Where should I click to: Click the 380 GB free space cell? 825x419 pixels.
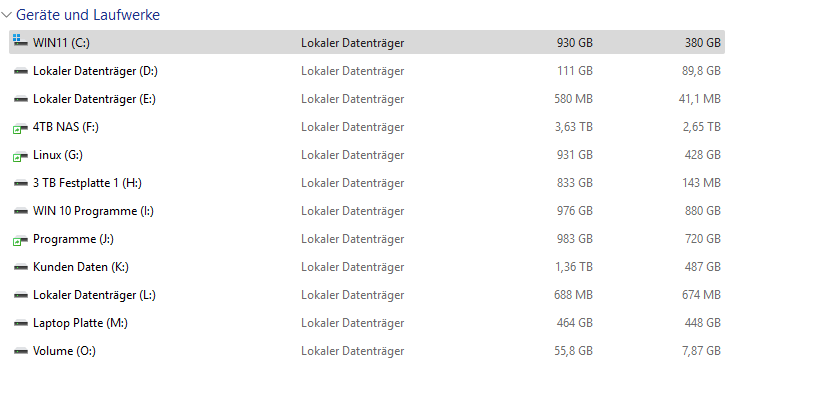point(702,43)
